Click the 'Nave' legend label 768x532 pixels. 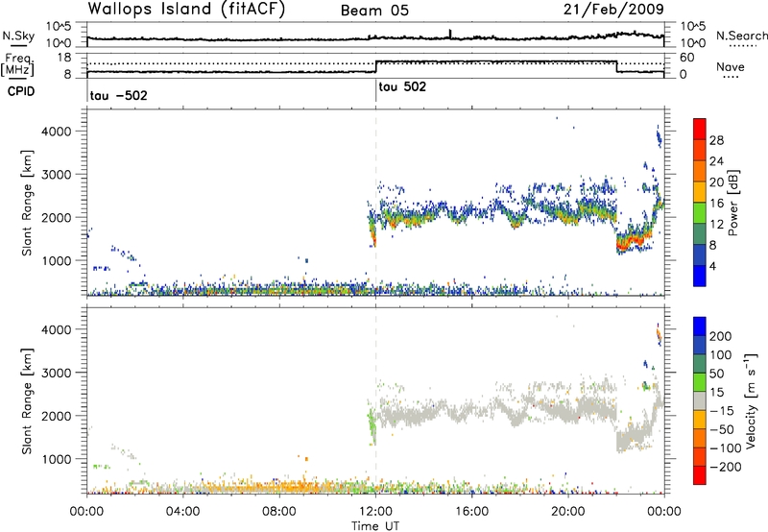point(731,66)
